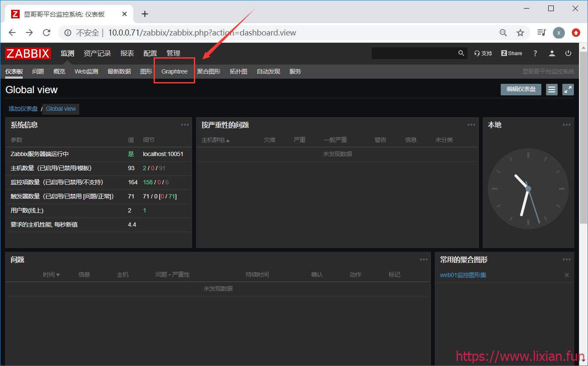Screen dimensions: 588x366
Task: Switch to 概览 submenu tab
Action: (59, 71)
